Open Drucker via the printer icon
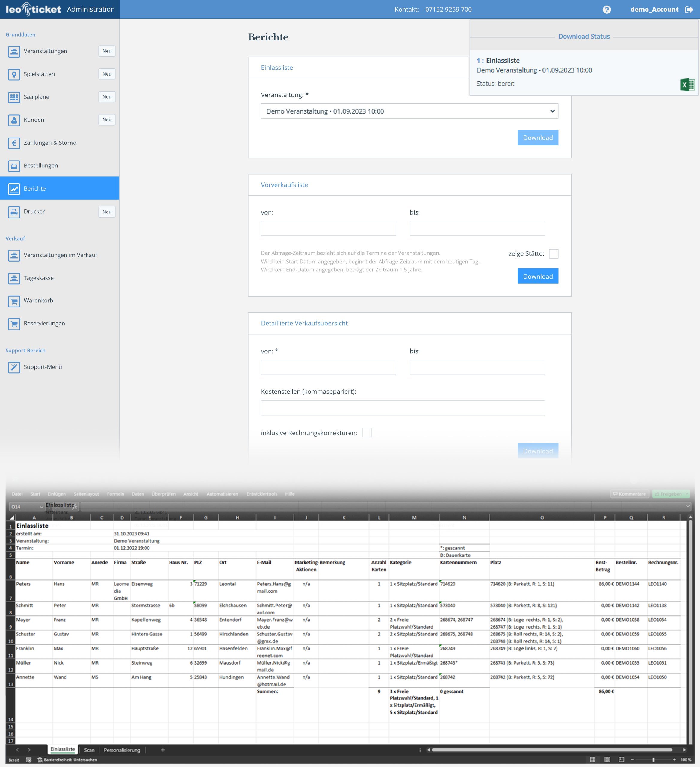The width and height of the screenshot is (700, 767). pyautogui.click(x=14, y=212)
